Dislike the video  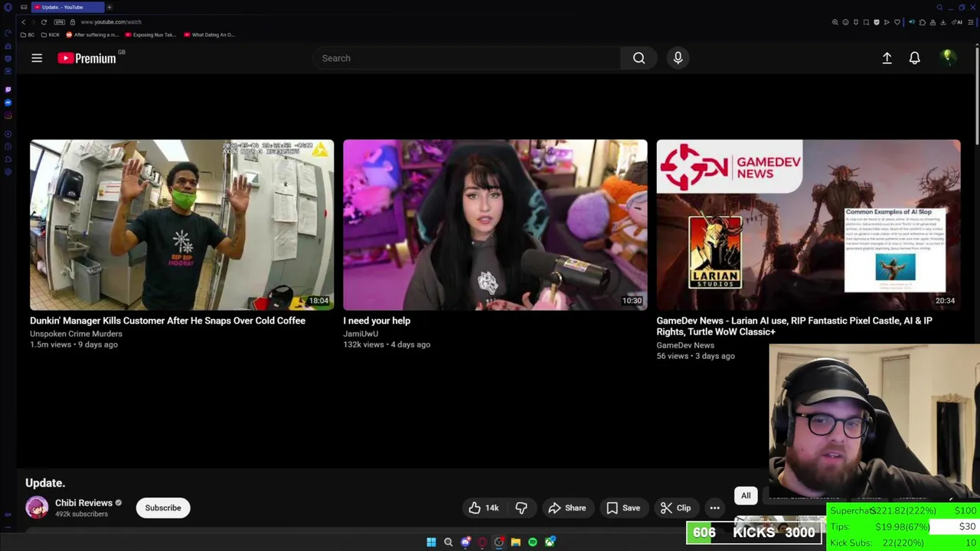click(x=521, y=508)
